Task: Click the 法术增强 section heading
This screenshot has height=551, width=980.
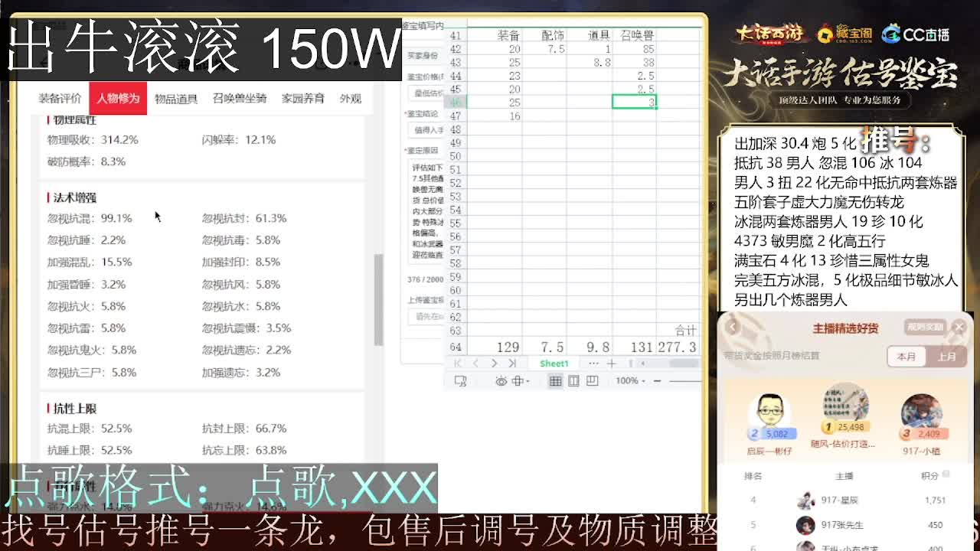Action: point(74,198)
